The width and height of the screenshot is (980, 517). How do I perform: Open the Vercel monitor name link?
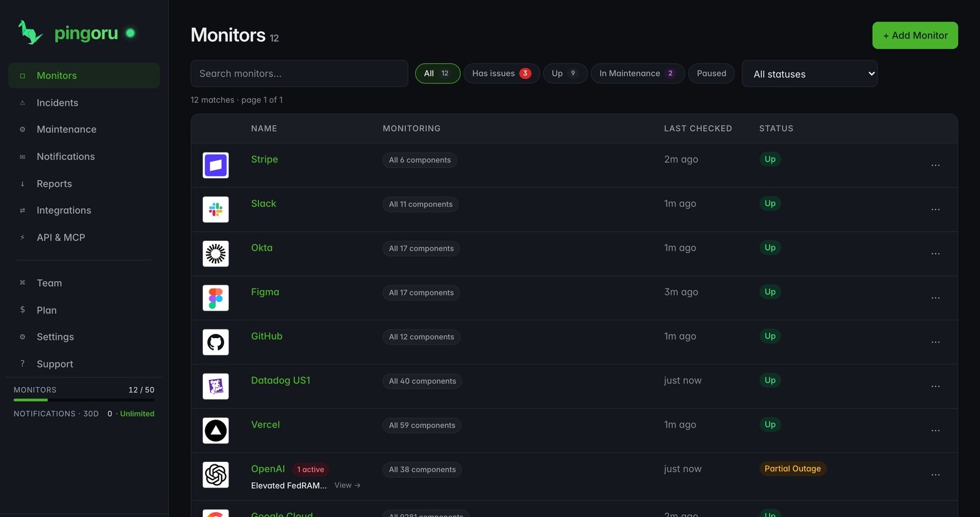point(265,425)
